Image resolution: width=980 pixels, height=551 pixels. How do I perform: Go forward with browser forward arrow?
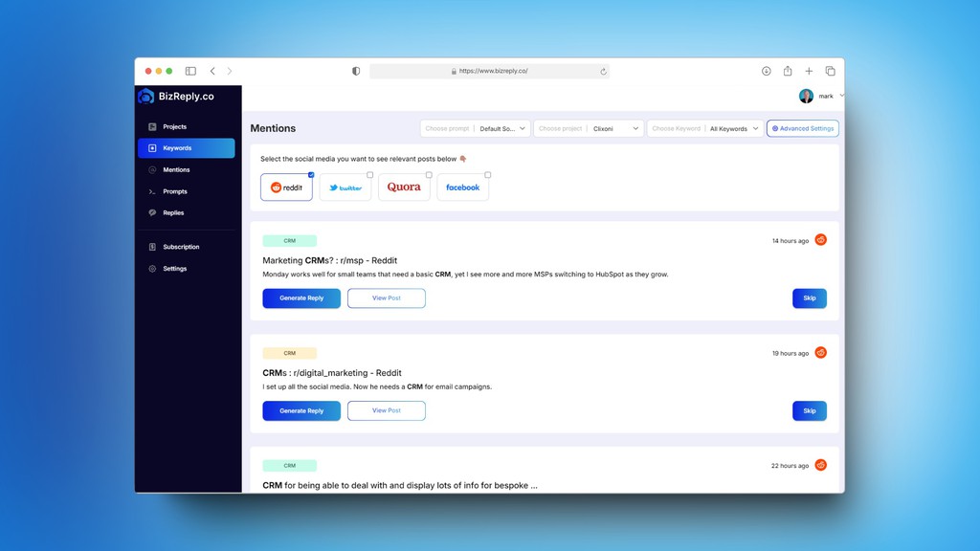click(230, 71)
